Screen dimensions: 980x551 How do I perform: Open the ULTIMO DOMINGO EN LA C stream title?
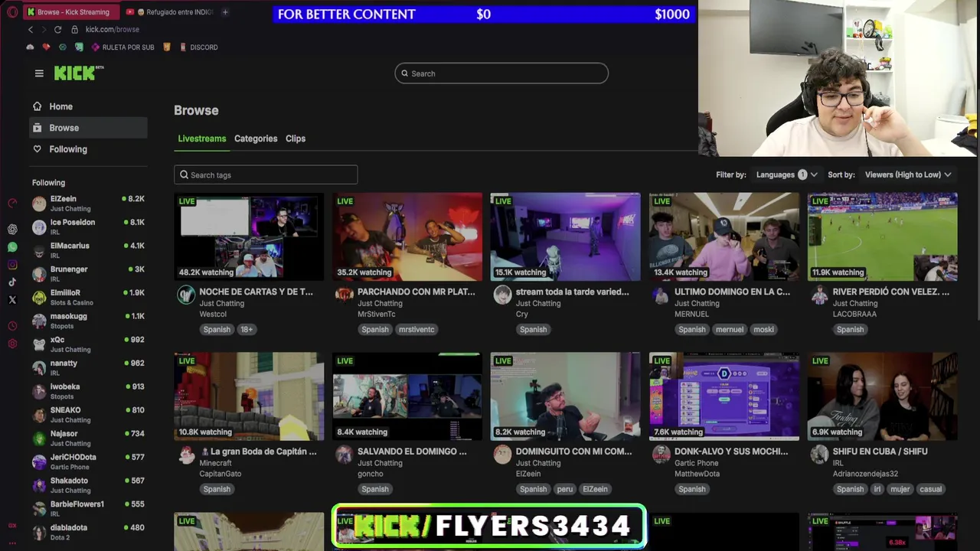point(732,292)
